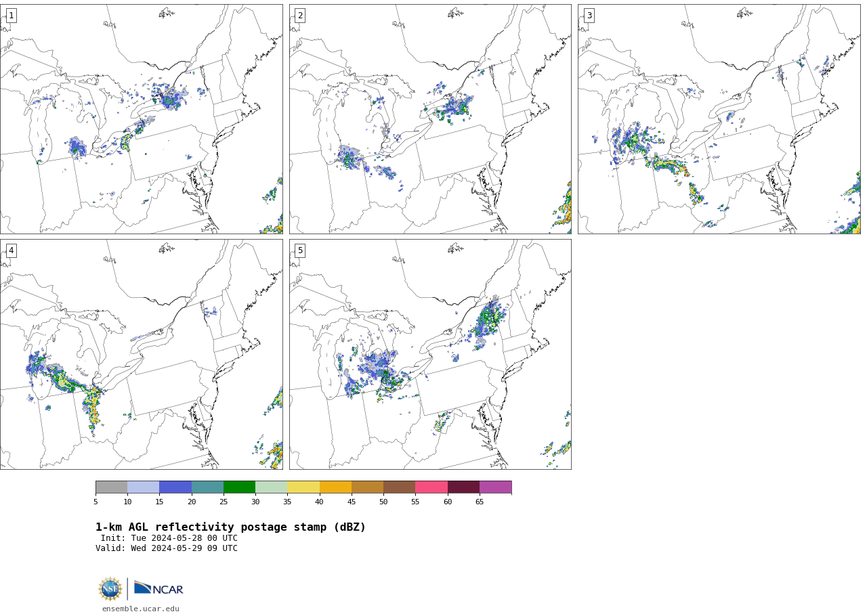Click the NCAR logo
Viewport: 867px width, 616px height.
(158, 588)
